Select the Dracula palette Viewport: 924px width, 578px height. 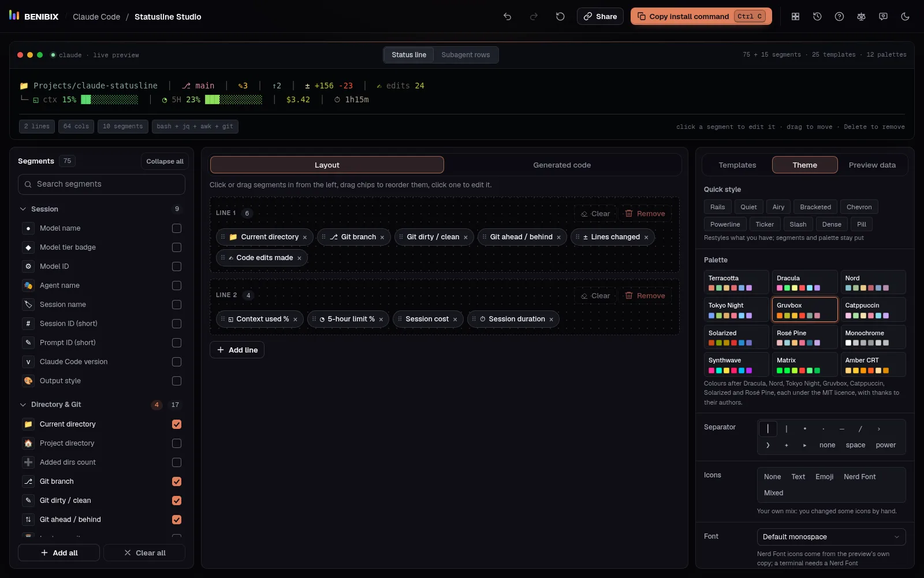click(x=804, y=282)
